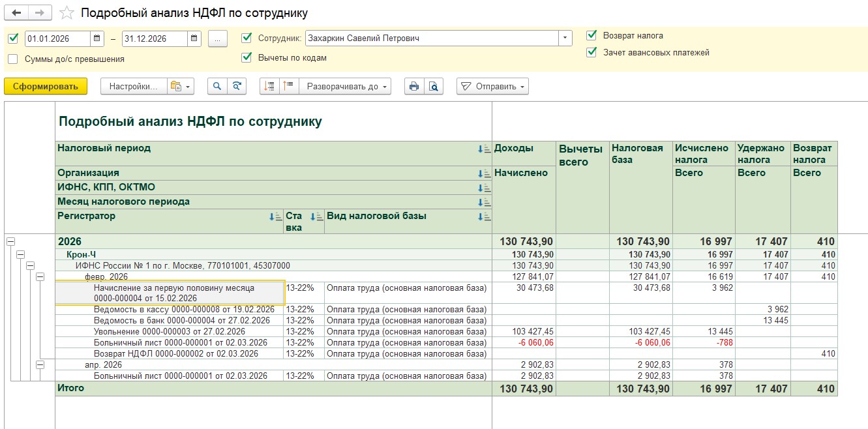Click the print icon in toolbar
868x429 pixels.
pos(413,86)
